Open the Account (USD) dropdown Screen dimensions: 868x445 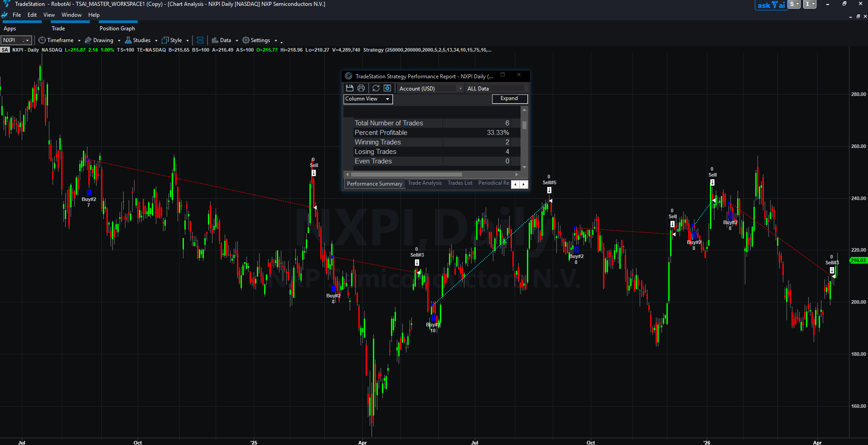(430, 89)
